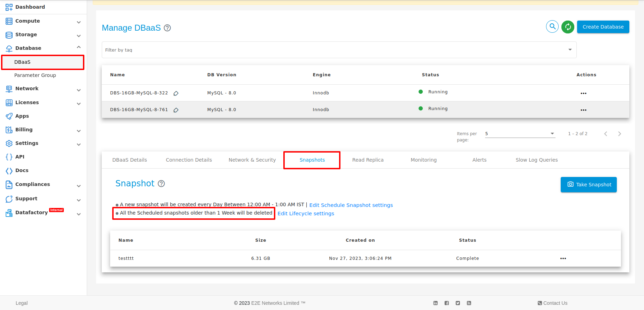
Task: Edit name of DBS-16GB-MySQL-8-322 via pencil icon
Action: click(x=176, y=93)
